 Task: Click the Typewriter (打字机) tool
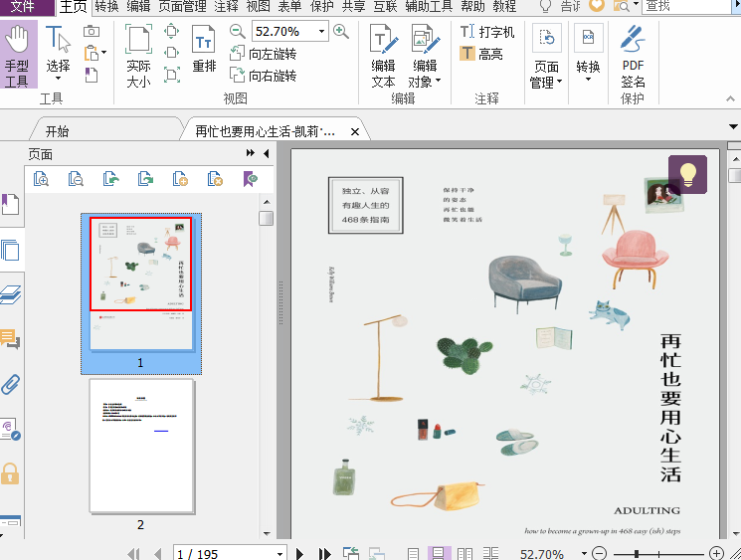pyautogui.click(x=486, y=32)
